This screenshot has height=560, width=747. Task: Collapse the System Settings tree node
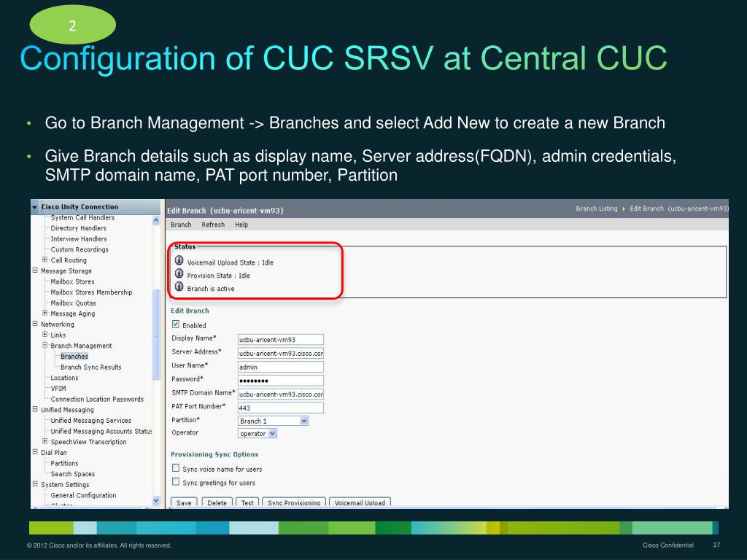point(35,484)
